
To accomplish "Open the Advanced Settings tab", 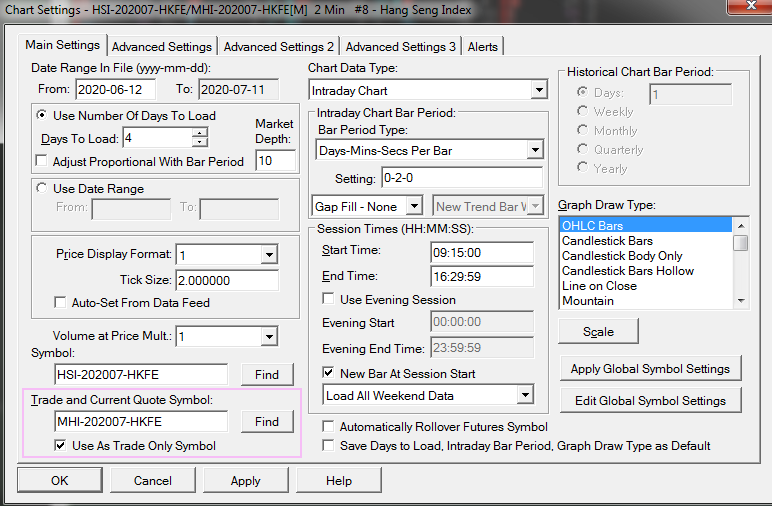I will click(x=161, y=47).
